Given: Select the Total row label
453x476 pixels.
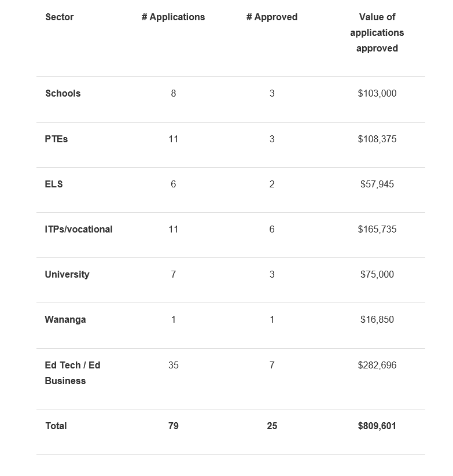Looking at the screenshot, I should point(56,426).
